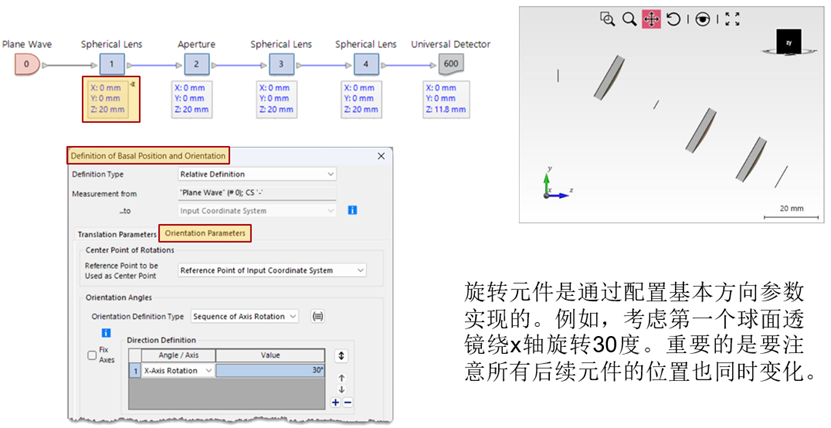
Task: Open the Z: 11.8 mm box under detector
Action: coord(446,99)
